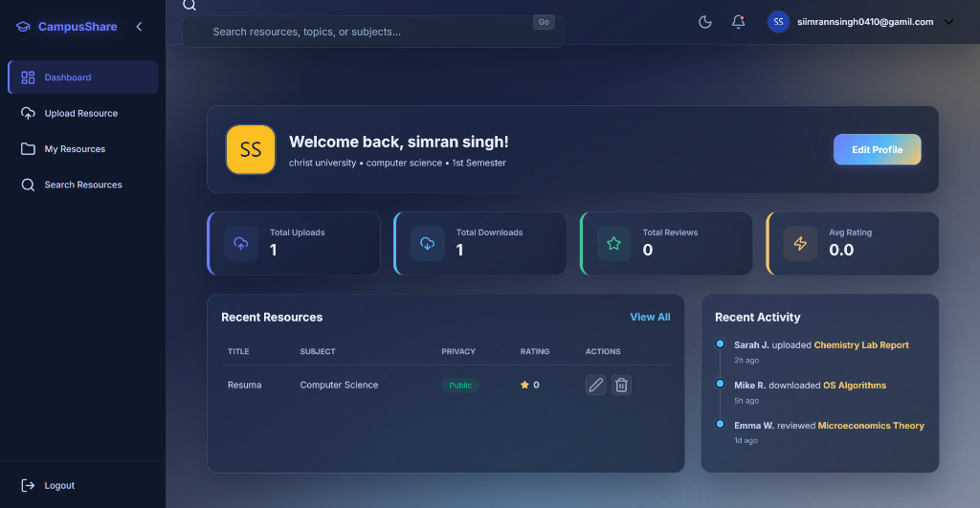This screenshot has width=980, height=508.
Task: Click the Total Reviews star icon
Action: [613, 243]
